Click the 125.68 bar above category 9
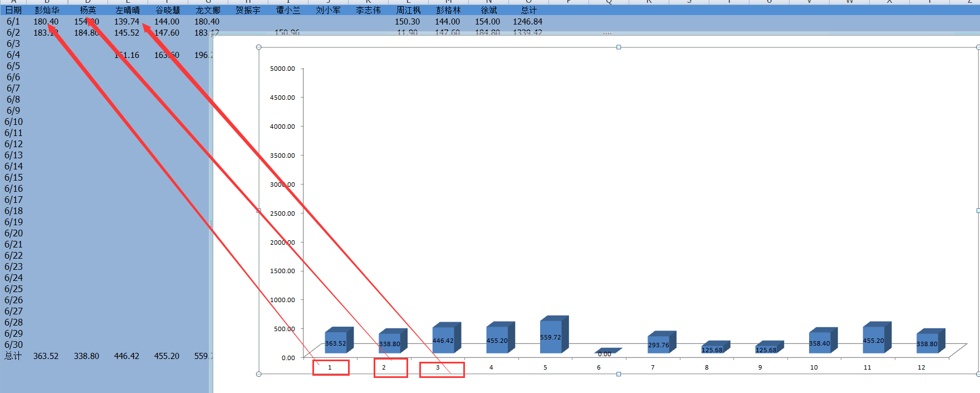This screenshot has height=393, width=980. pos(769,347)
